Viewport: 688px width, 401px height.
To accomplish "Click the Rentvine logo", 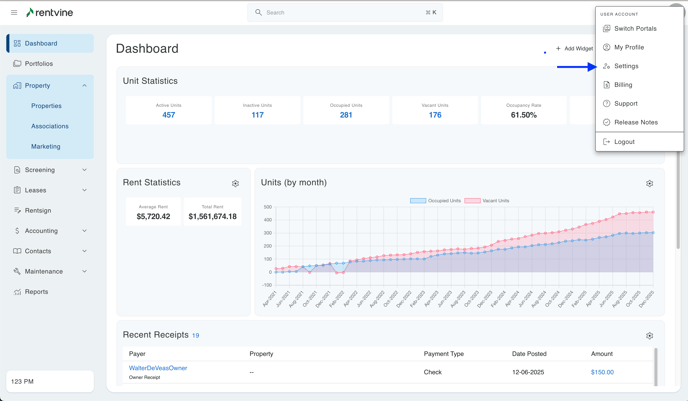I will [x=50, y=13].
